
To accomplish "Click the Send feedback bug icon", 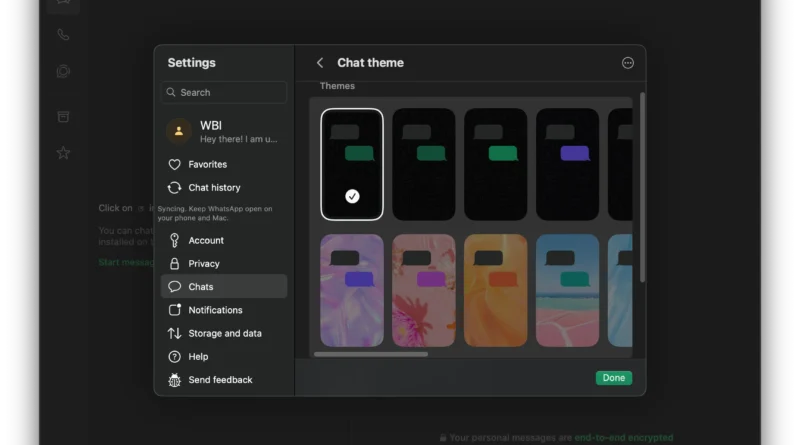I will [x=174, y=380].
